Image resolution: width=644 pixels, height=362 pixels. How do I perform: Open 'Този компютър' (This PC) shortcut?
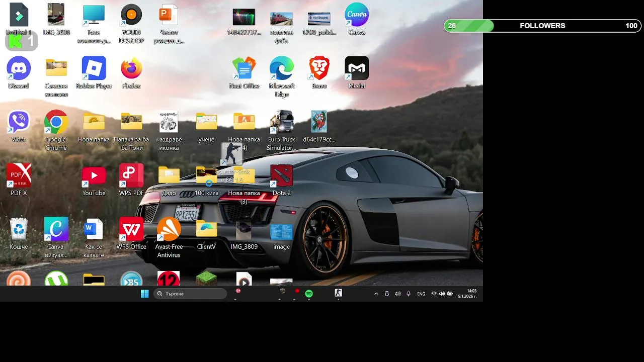(x=94, y=15)
